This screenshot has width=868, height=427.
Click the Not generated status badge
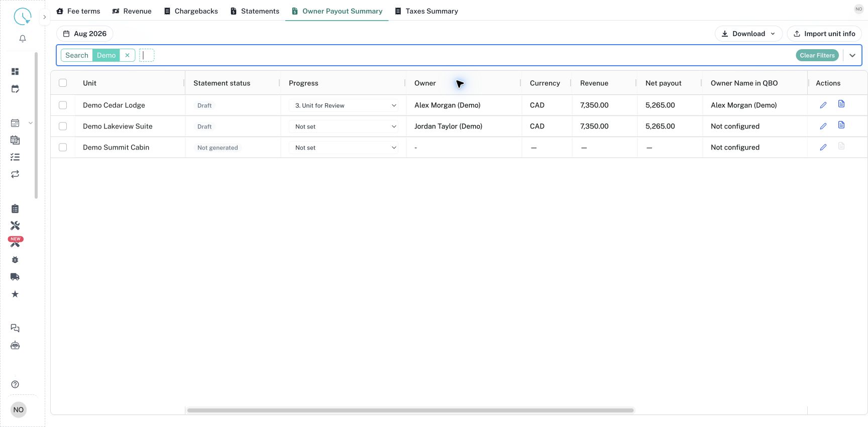point(218,148)
